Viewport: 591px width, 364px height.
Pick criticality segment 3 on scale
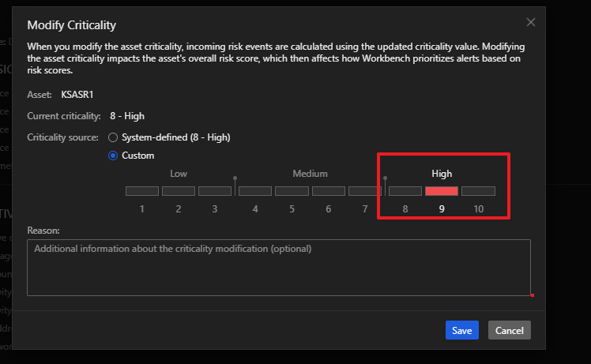coord(215,191)
